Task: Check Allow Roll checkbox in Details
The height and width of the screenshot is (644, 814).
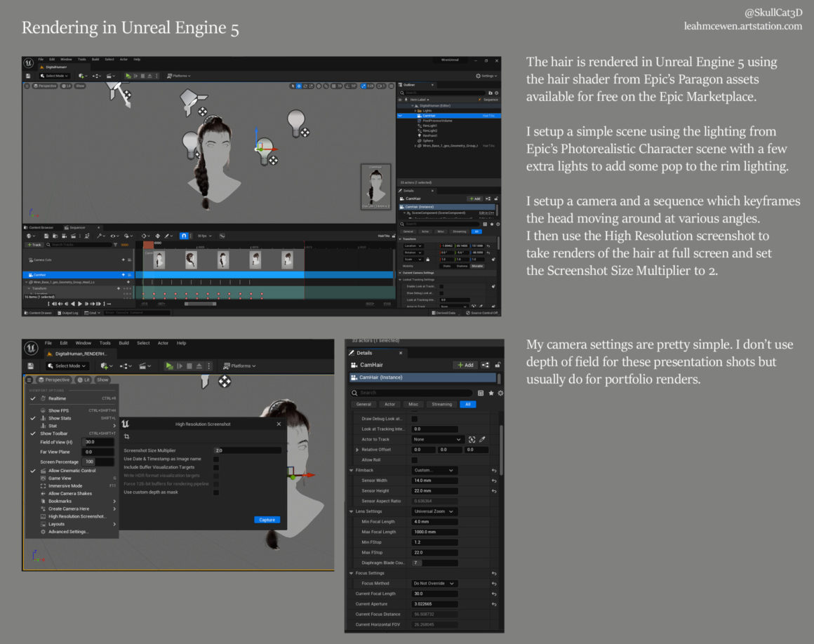Action: point(414,459)
